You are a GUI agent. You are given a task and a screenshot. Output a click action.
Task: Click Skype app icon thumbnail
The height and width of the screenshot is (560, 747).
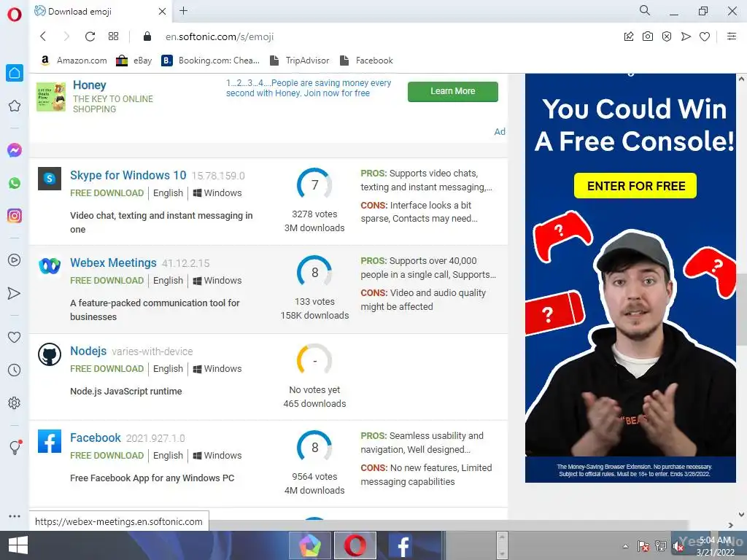(50, 179)
